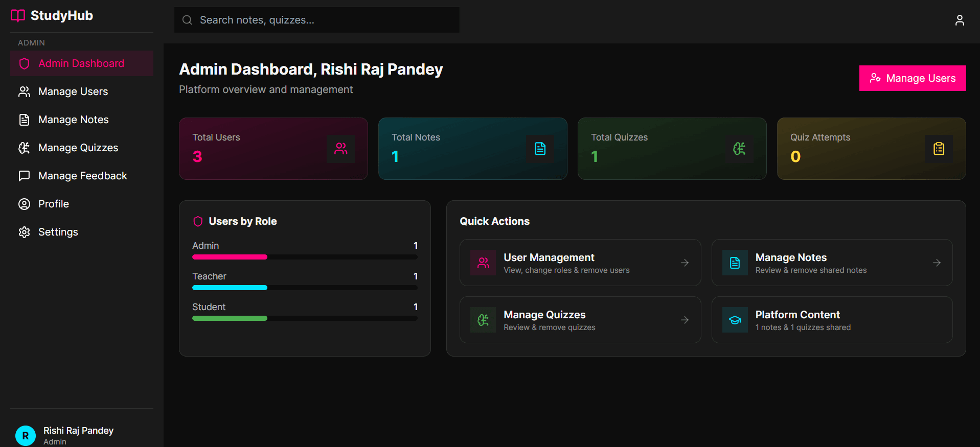The width and height of the screenshot is (980, 447).
Task: Click the pink users icon on Total Users card
Action: [x=341, y=149]
